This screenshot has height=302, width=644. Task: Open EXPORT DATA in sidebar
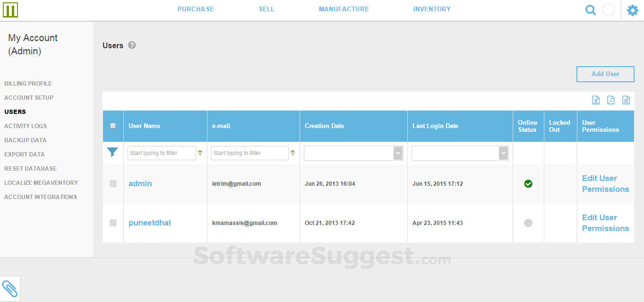coord(25,154)
